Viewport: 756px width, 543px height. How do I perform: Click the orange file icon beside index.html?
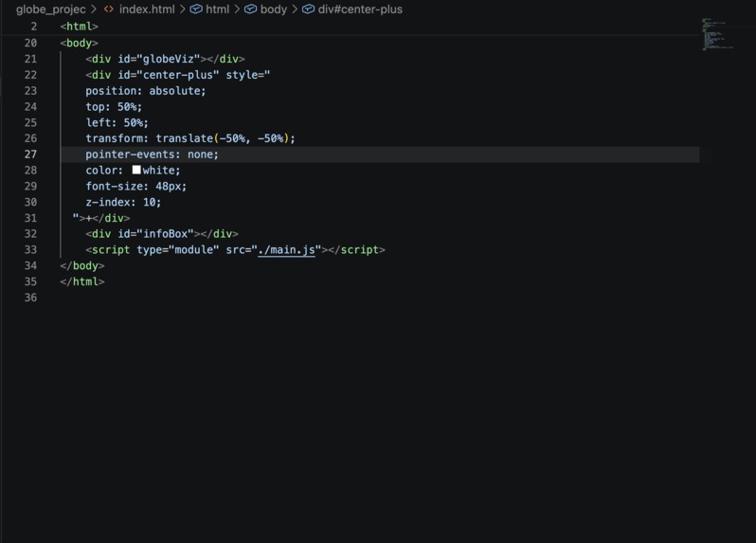[x=109, y=9]
